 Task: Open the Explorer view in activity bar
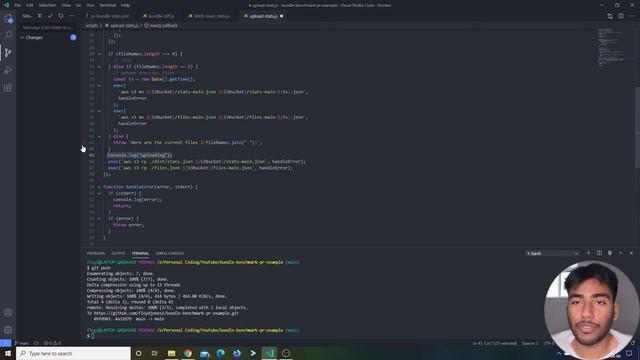[x=8, y=18]
